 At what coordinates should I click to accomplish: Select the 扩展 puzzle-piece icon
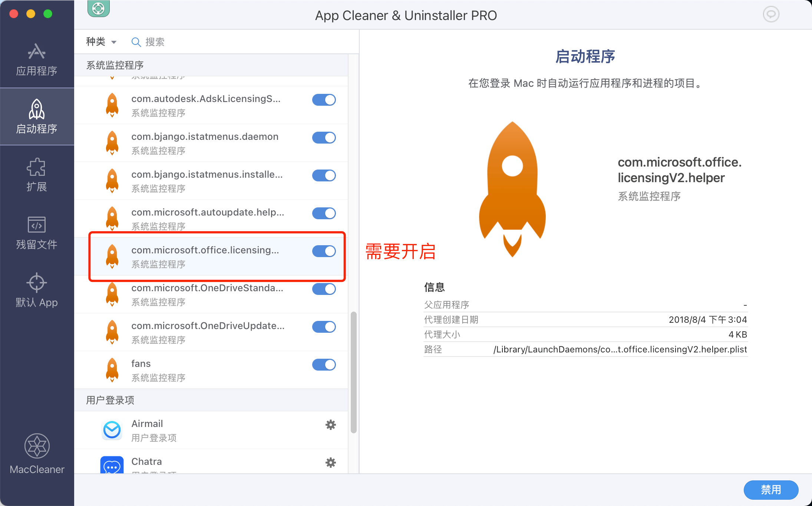click(36, 167)
